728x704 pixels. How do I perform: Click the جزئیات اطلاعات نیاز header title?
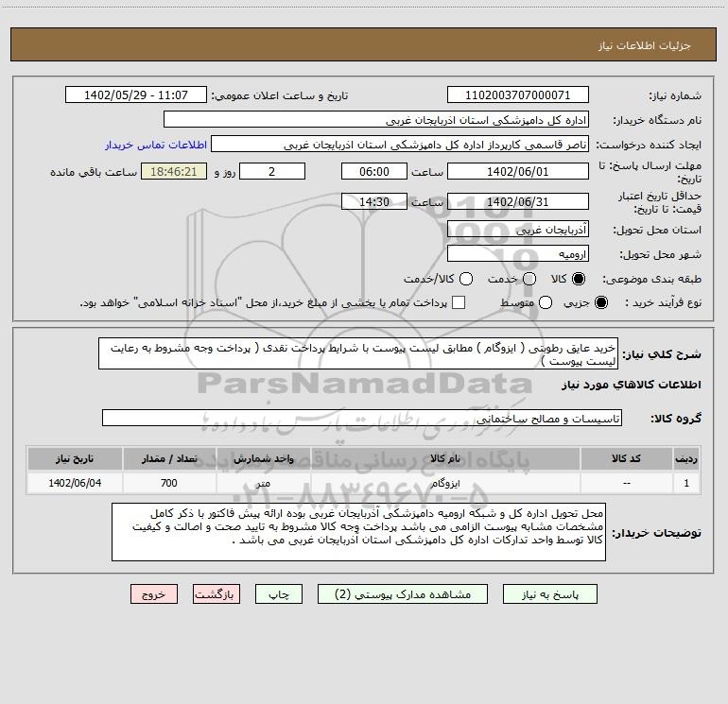coord(645,45)
